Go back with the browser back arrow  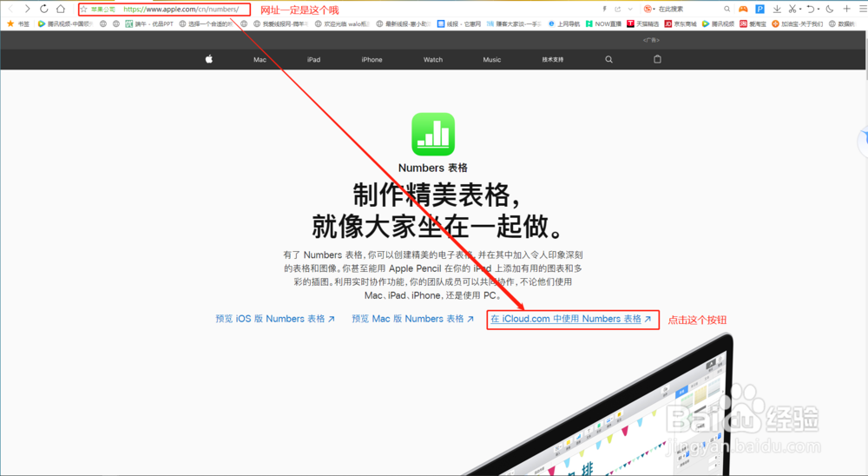(x=10, y=9)
